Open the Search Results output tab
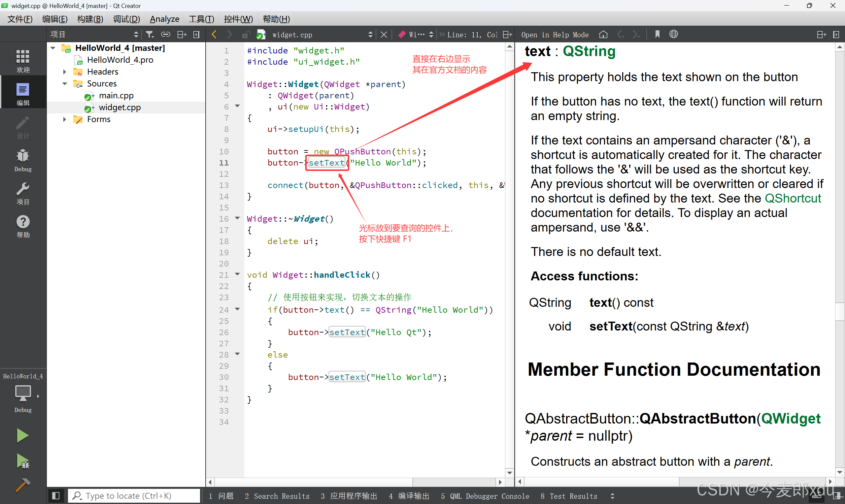 point(277,496)
